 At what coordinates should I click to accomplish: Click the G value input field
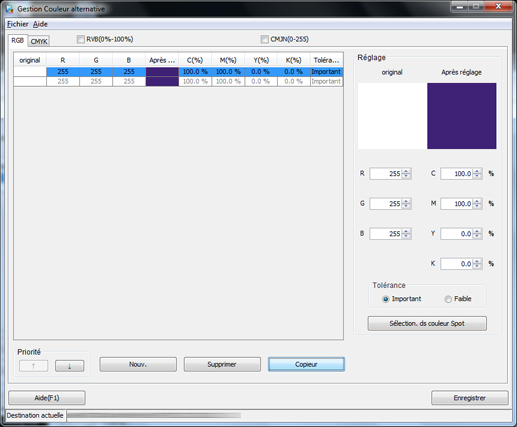[x=386, y=204]
